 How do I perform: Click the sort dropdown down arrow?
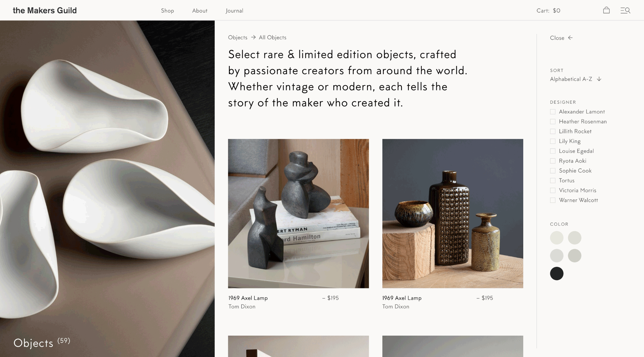pos(599,79)
